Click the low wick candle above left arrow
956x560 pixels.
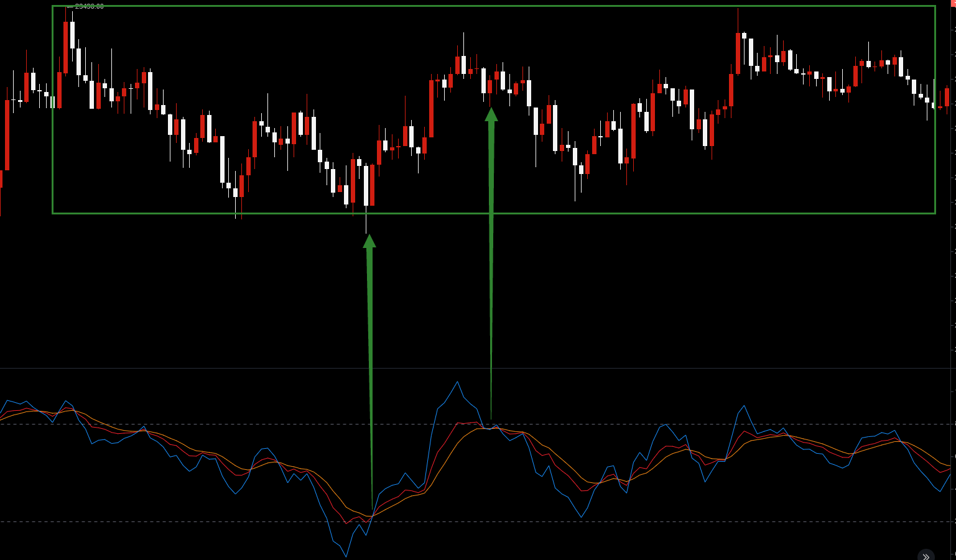pyautogui.click(x=366, y=186)
